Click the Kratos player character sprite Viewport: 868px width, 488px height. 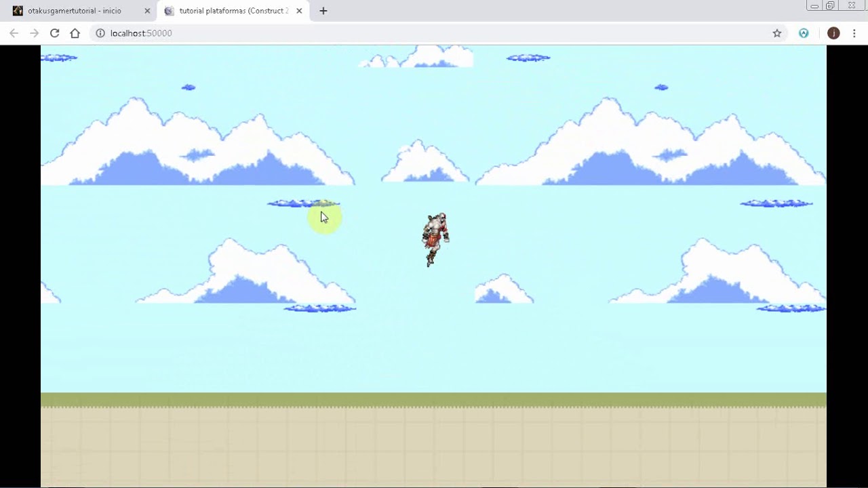point(435,239)
